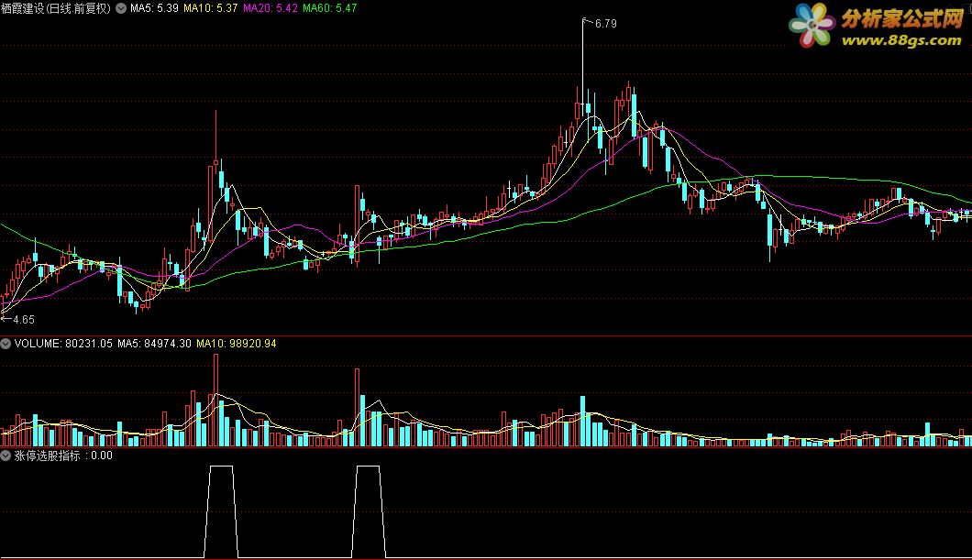Click the MA10: 5.37 label in the main chart

click(210, 8)
